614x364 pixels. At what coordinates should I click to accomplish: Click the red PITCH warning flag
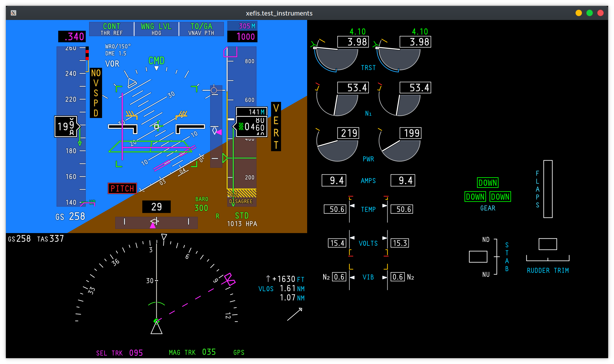pos(122,188)
